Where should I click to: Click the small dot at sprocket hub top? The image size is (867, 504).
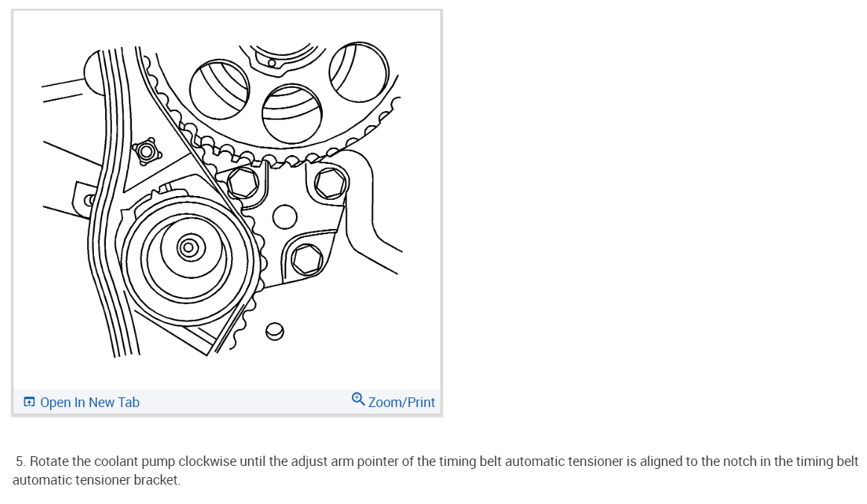click(271, 63)
